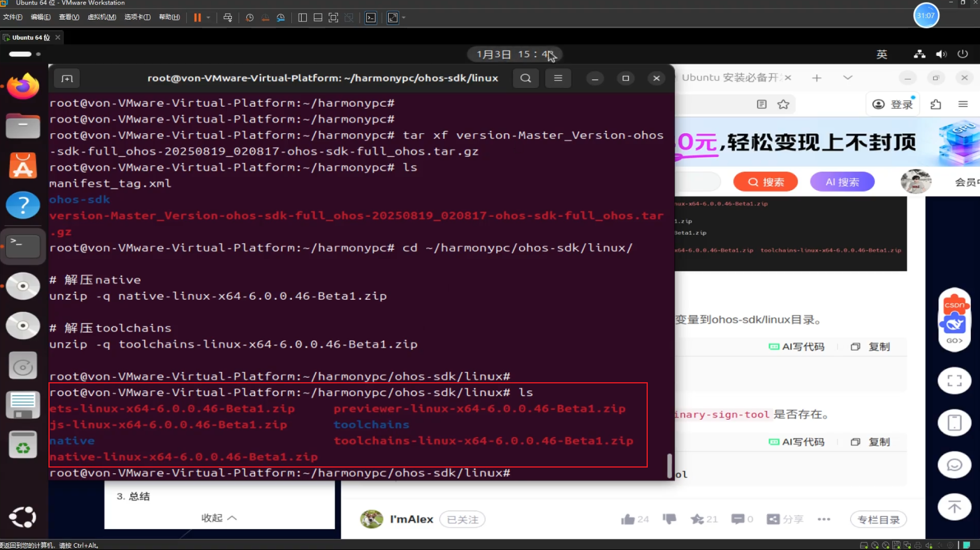Screen dimensions: 980x550
Task: Expand the stretch display dropdown arrow
Action: (404, 17)
